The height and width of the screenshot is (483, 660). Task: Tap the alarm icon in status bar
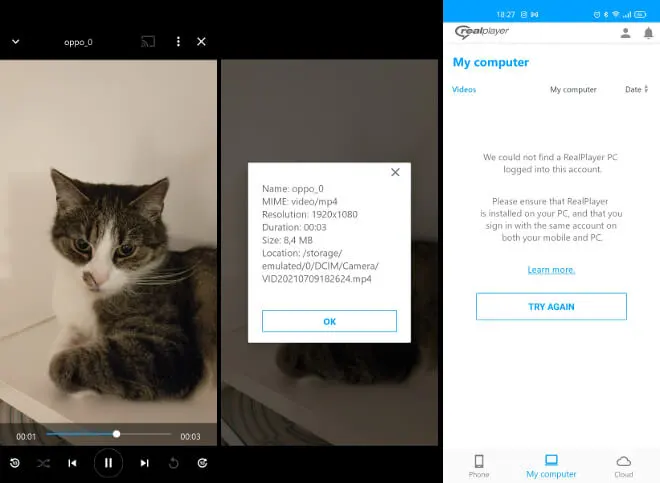coord(596,14)
